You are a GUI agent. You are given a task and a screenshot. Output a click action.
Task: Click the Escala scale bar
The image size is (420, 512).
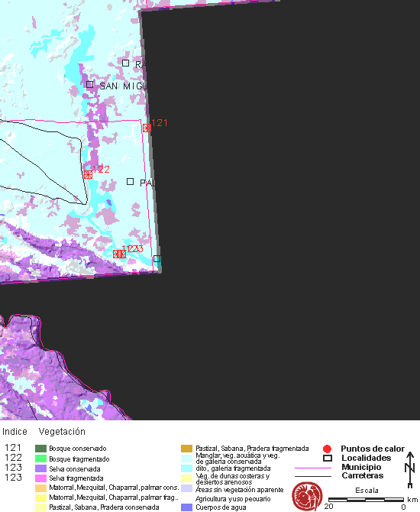coord(366,500)
